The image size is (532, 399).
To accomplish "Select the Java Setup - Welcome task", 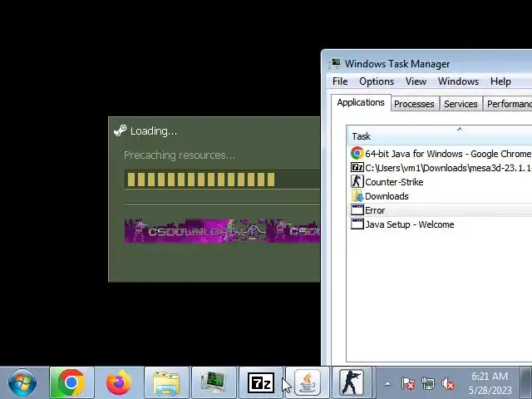I will 441,224.
